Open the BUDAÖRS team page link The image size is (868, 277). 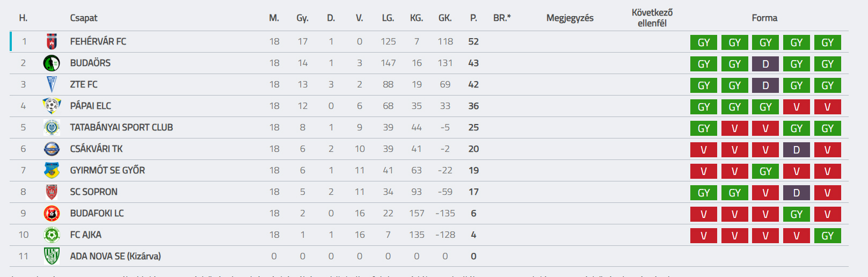click(90, 63)
